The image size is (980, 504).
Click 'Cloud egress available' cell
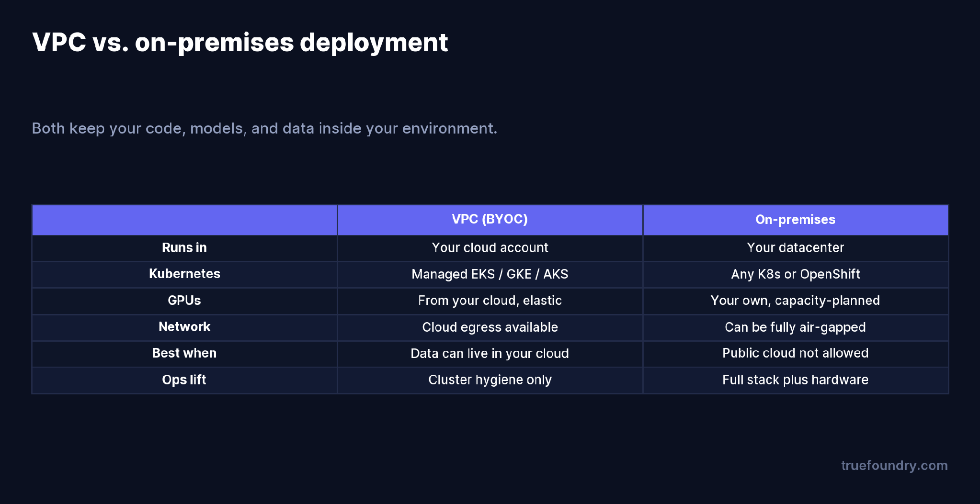coord(490,327)
